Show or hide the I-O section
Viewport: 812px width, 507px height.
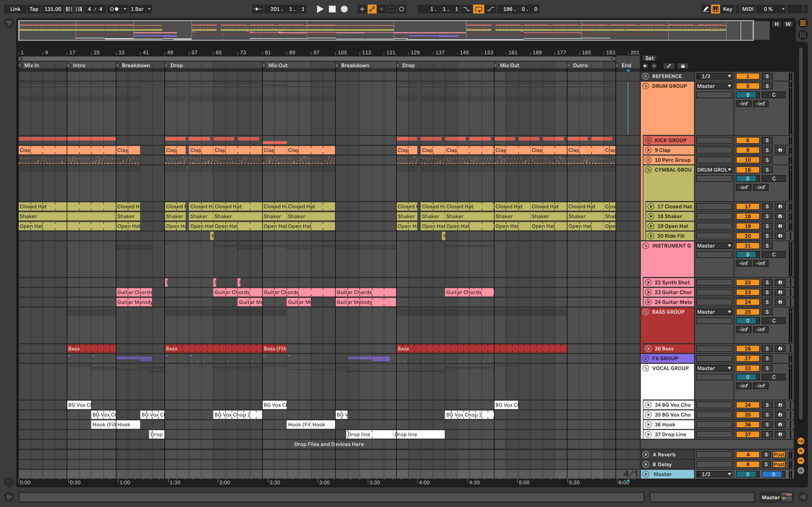click(801, 441)
